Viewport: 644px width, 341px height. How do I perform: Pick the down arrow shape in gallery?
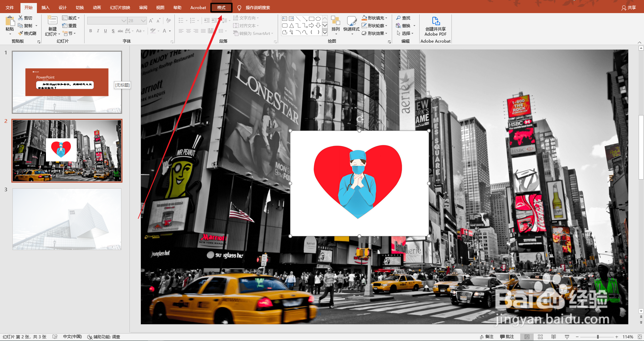(x=318, y=26)
